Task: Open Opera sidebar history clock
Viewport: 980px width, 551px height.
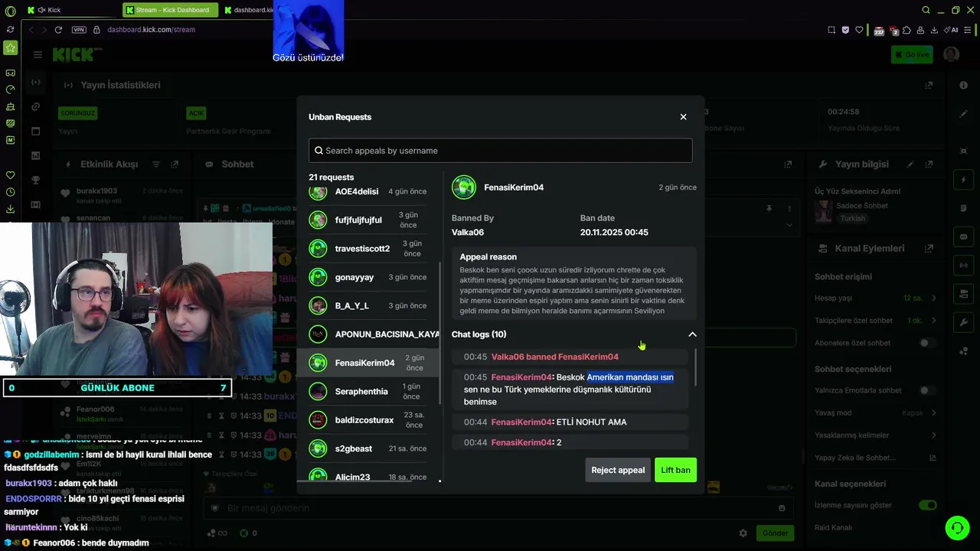Action: click(x=10, y=192)
